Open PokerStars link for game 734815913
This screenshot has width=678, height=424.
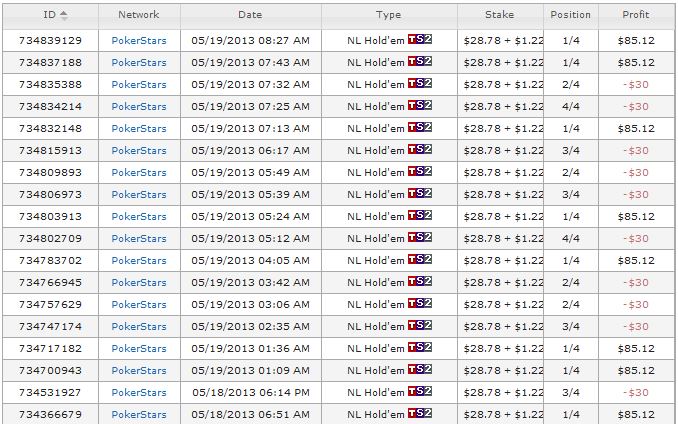coord(139,150)
